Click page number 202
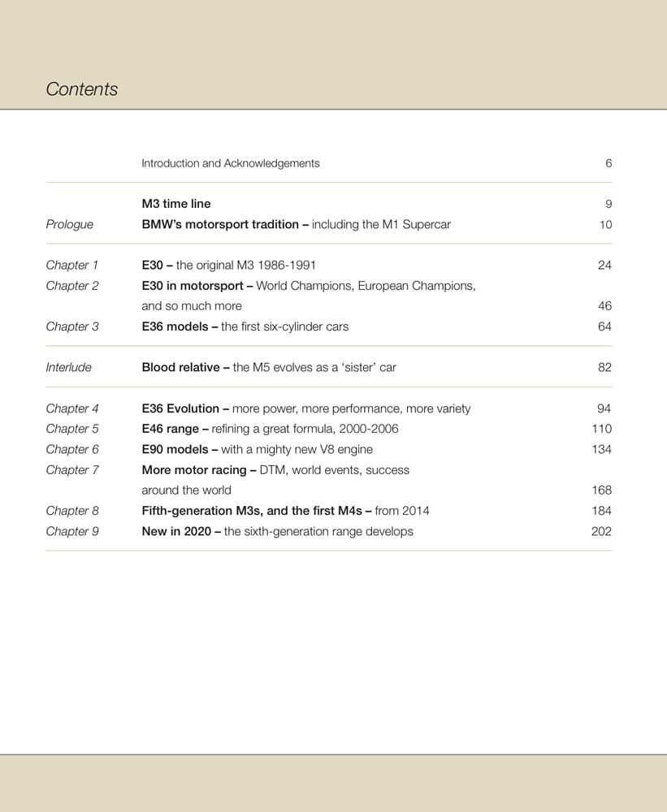Screen dimensions: 667x812 click(601, 531)
